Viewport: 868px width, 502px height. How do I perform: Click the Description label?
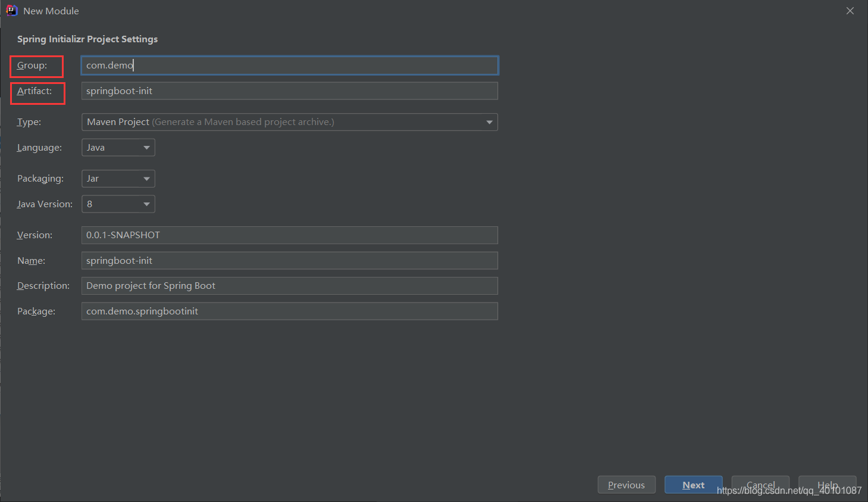point(43,286)
